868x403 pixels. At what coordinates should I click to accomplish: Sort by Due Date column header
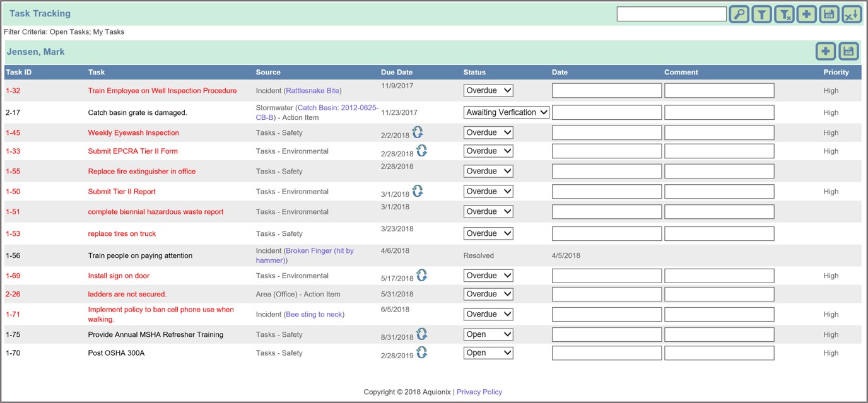click(x=397, y=73)
